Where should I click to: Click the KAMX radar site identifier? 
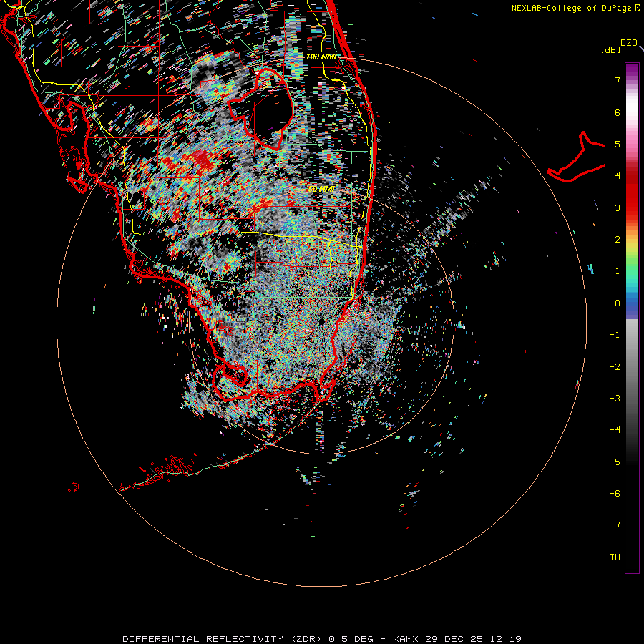pyautogui.click(x=406, y=639)
